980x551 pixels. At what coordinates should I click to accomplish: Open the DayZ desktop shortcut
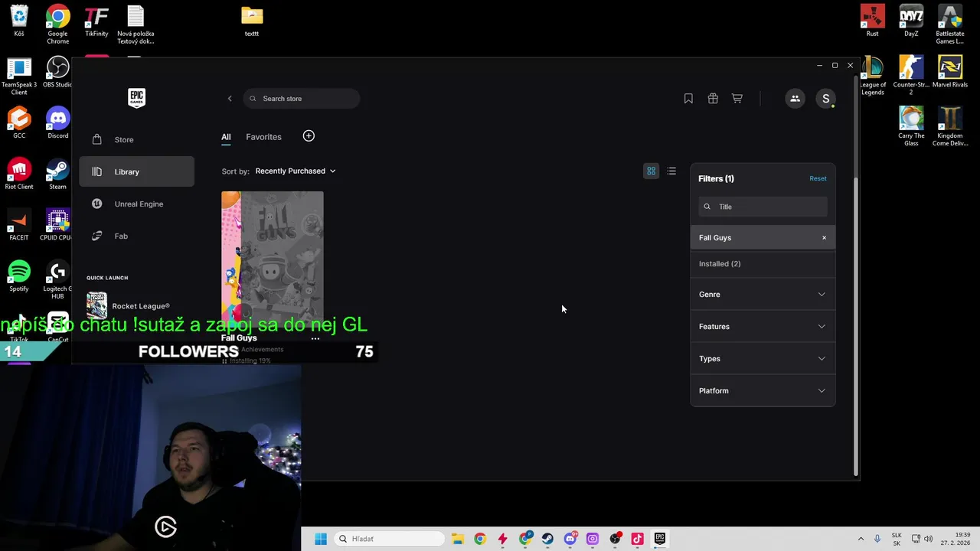pyautogui.click(x=911, y=21)
